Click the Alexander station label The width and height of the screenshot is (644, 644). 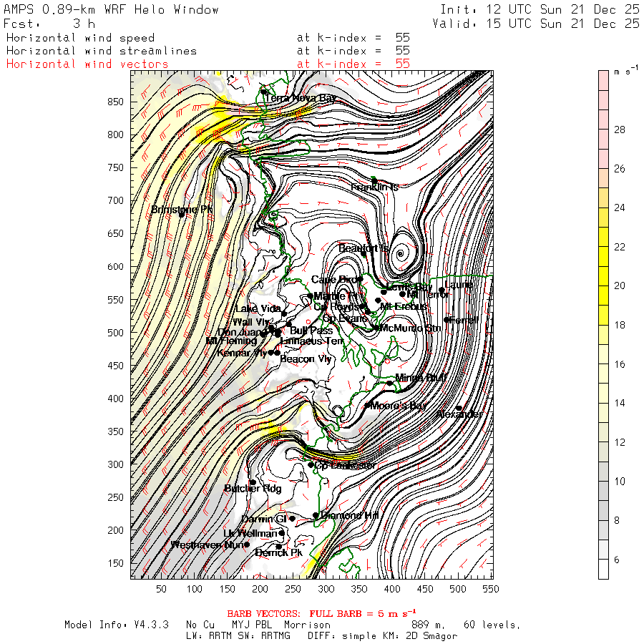(459, 414)
